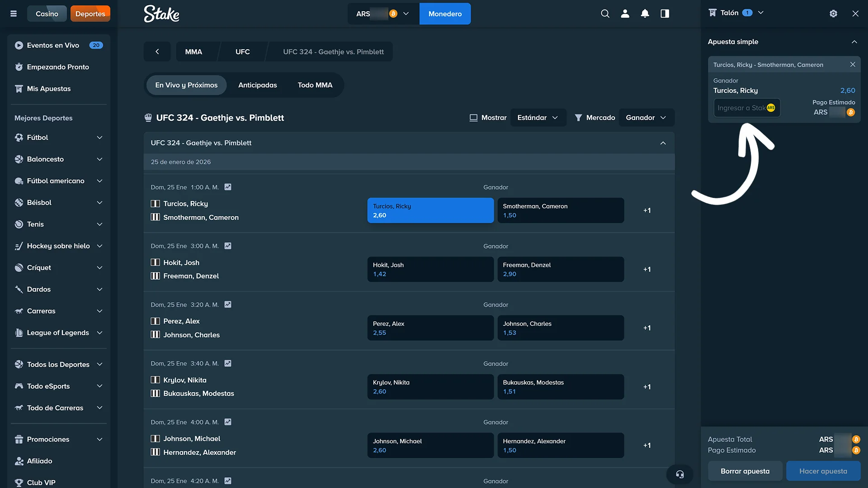Click the support headset icon
This screenshot has height=488, width=868.
pyautogui.click(x=679, y=474)
